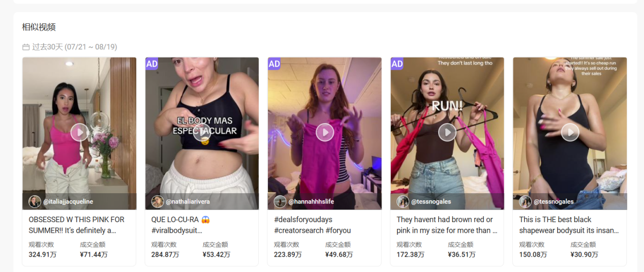Click the AD badge on the @nathaliarivera video
Screen dimensions: 644x272
tap(152, 64)
